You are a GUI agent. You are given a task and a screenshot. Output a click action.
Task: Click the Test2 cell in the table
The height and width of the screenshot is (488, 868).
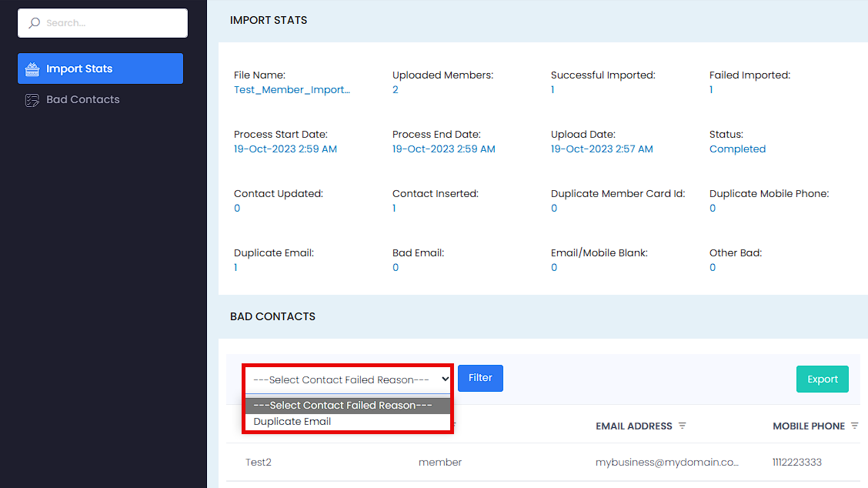259,462
